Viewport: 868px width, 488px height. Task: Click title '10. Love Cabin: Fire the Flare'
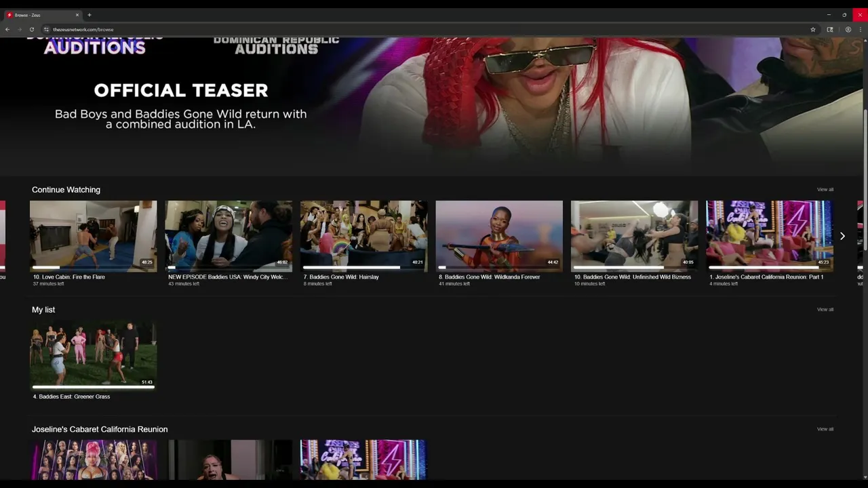point(69,277)
